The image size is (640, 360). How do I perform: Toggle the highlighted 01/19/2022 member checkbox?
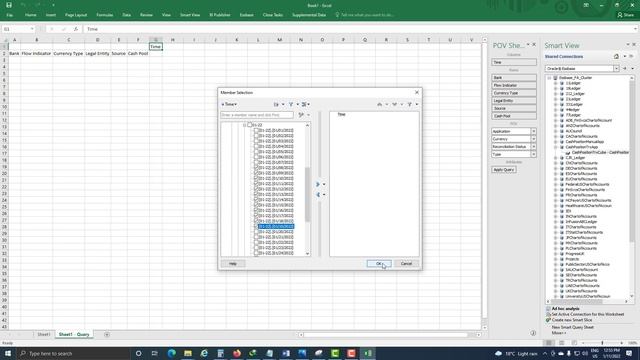tap(256, 226)
